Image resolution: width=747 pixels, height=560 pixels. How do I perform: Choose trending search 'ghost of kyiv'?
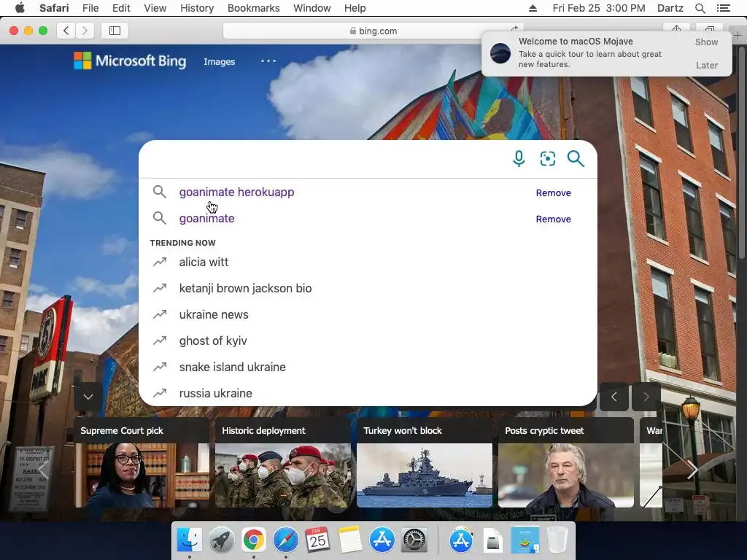click(368, 341)
